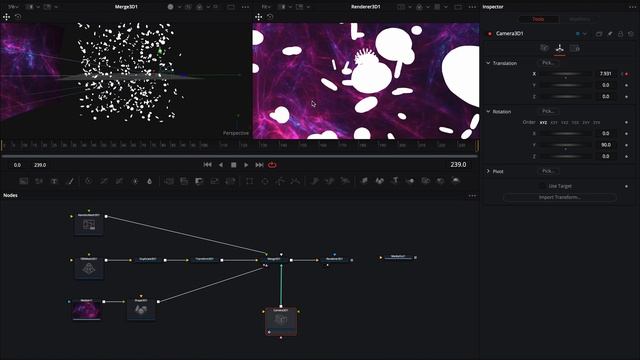The image size is (640, 360).
Task: Open Nodes panel three-dot options menu
Action: 472,196
